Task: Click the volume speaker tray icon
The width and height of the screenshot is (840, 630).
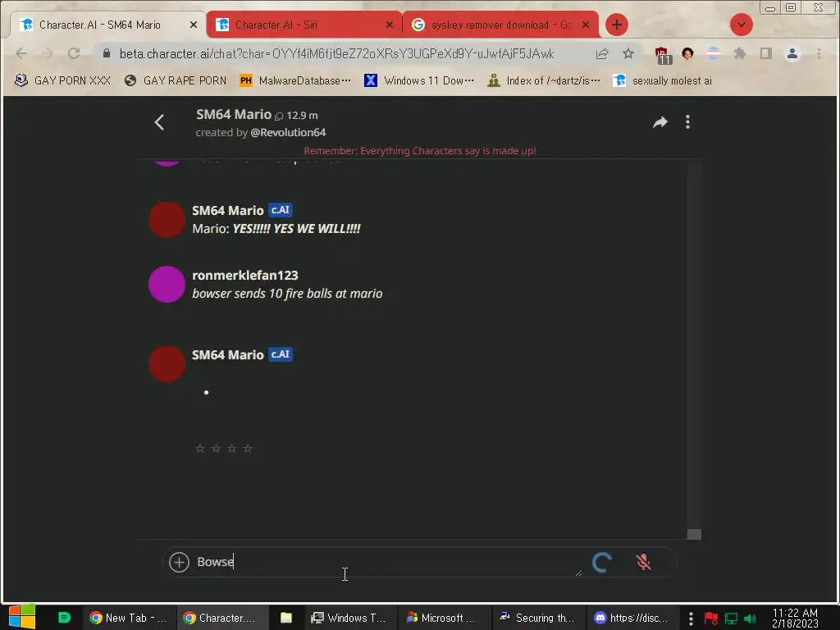Action: pos(750,619)
